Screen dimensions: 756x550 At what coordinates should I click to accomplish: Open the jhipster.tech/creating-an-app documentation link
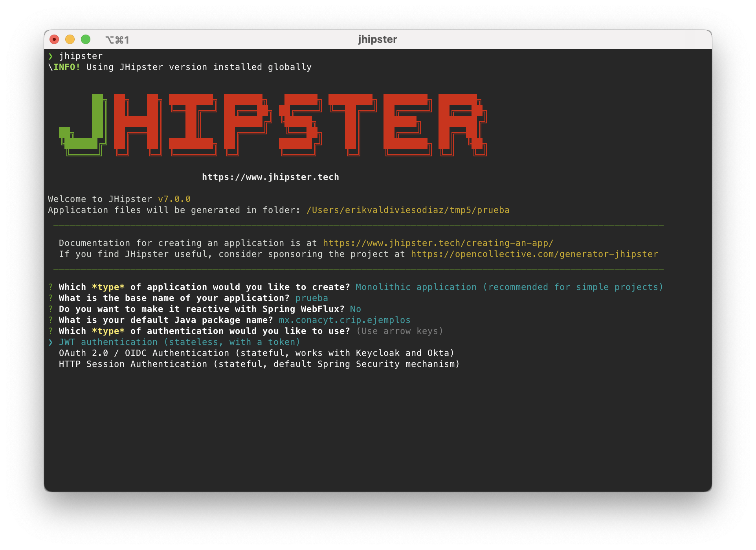[x=438, y=243]
